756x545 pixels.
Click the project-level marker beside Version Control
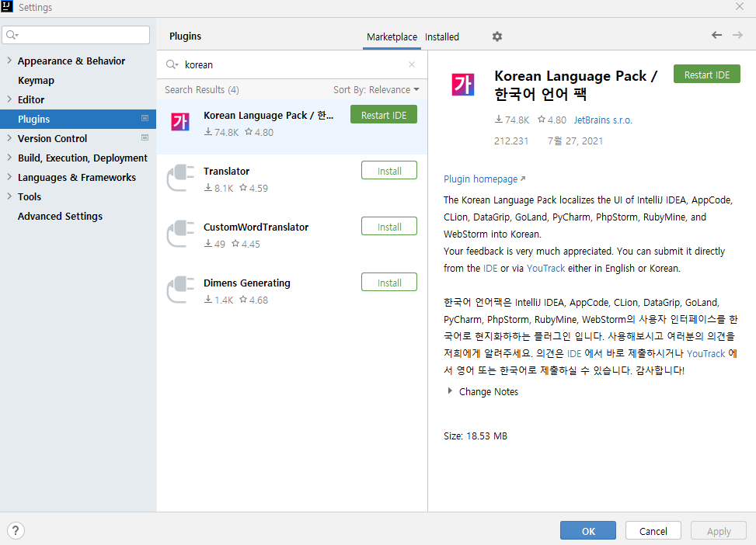pos(145,138)
